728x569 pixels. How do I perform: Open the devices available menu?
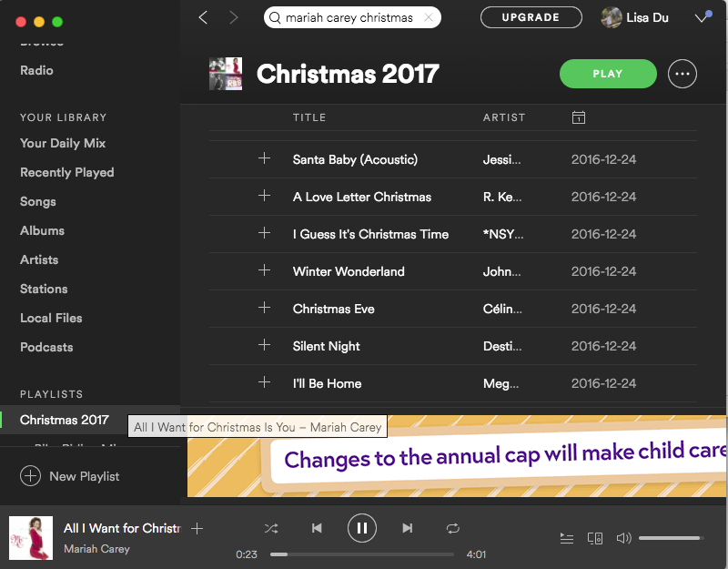coord(595,538)
